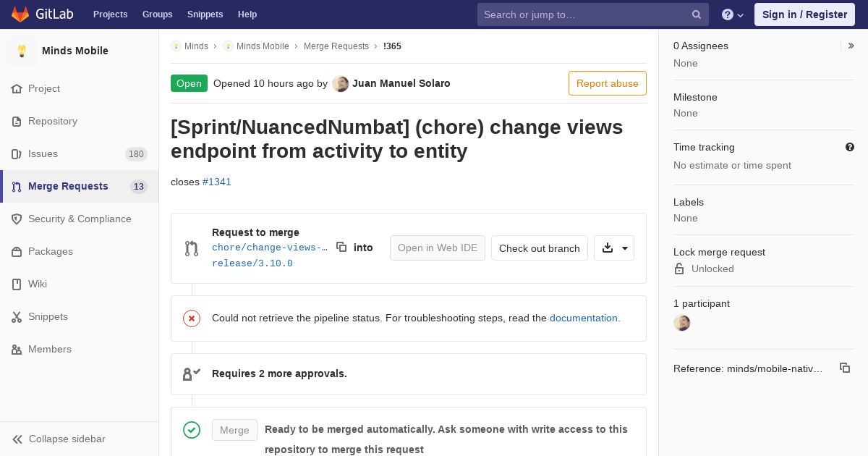This screenshot has width=868, height=456.
Task: Click Minds Mobile breadcrumb link
Action: pos(263,46)
